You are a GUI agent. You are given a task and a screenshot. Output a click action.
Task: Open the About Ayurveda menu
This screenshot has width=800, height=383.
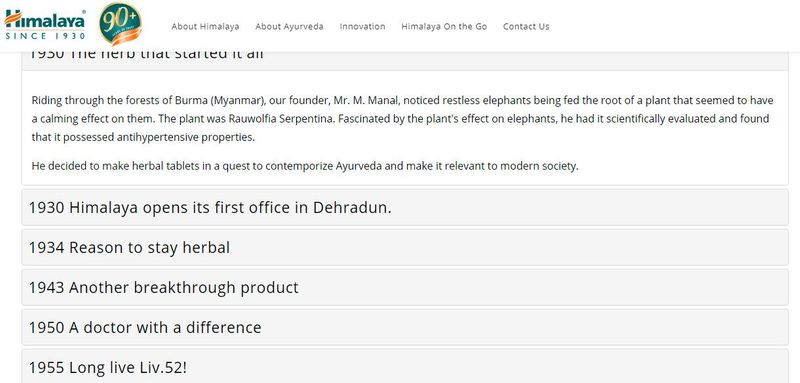289,27
